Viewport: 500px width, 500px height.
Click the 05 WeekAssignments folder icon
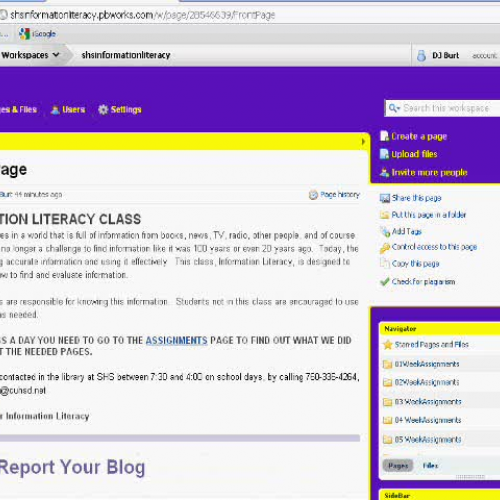tap(387, 440)
